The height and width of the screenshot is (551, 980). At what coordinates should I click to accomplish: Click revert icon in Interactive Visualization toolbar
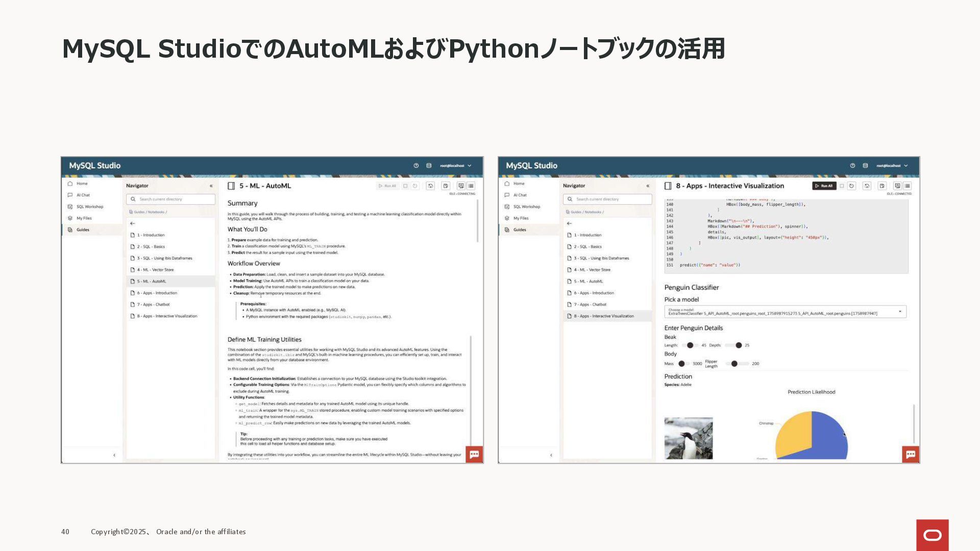point(867,186)
